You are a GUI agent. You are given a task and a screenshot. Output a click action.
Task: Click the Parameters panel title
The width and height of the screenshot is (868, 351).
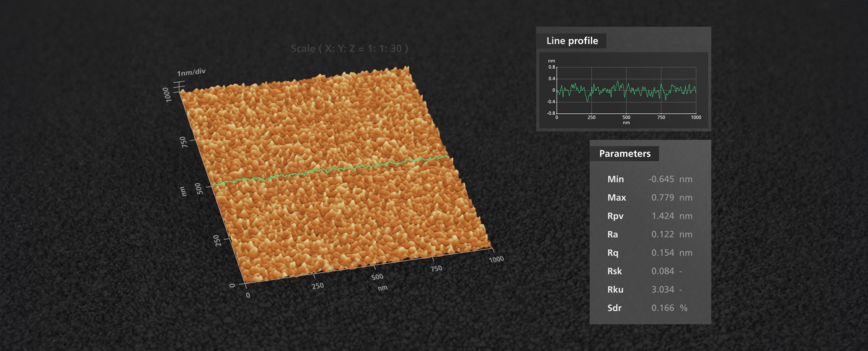[625, 154]
